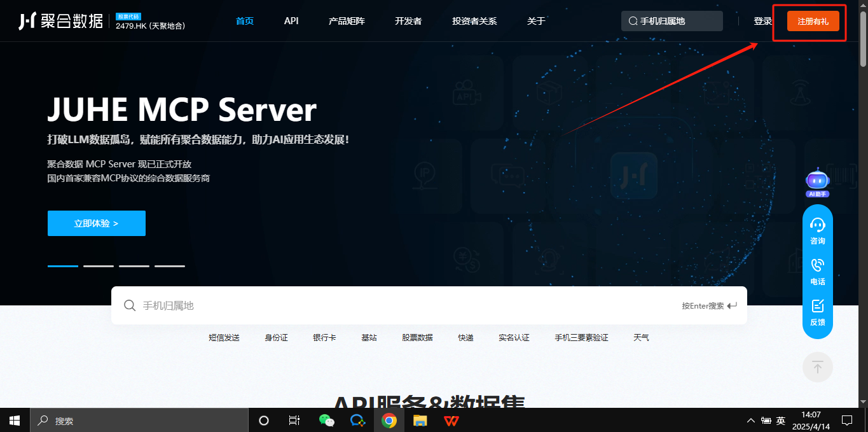Open Task View on the taskbar
Image resolution: width=868 pixels, height=432 pixels.
click(x=294, y=421)
